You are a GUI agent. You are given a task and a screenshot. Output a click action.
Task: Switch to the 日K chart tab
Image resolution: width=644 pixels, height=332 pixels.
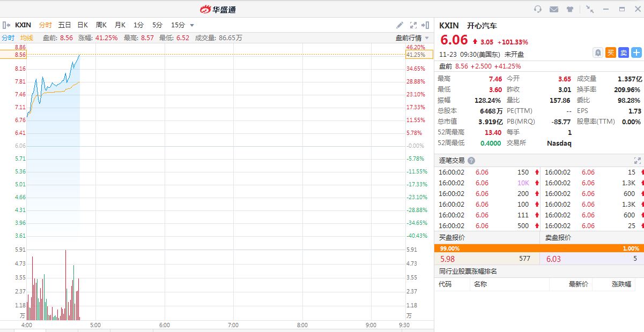(x=83, y=25)
